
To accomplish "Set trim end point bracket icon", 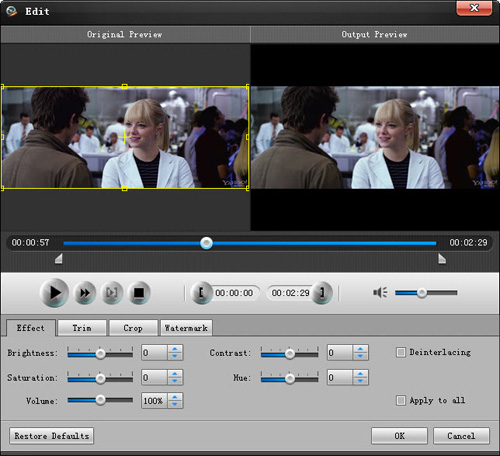I will pos(322,293).
